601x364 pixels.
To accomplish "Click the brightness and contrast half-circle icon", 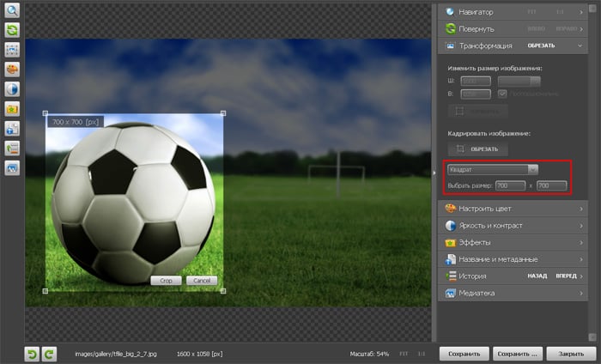I will pyautogui.click(x=13, y=89).
